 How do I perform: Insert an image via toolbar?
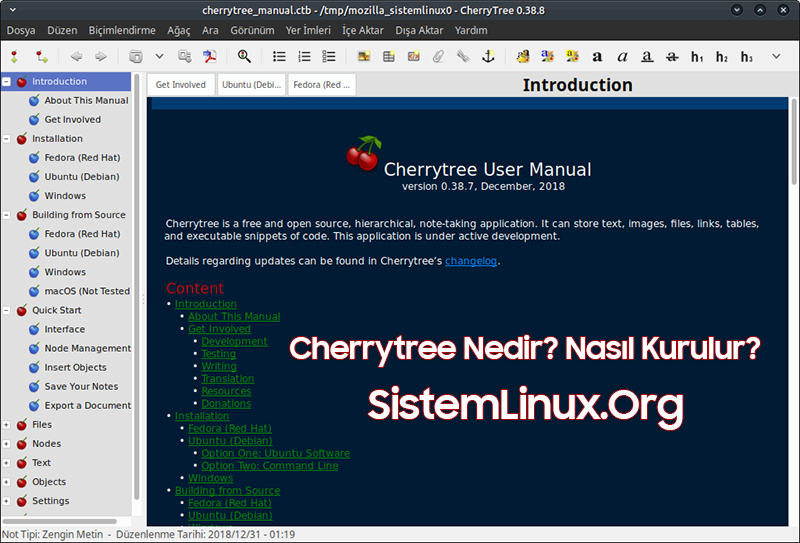coord(364,57)
